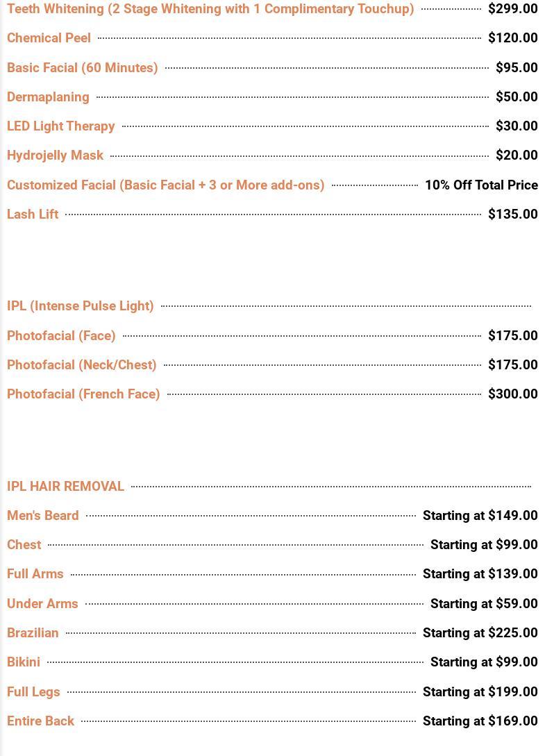
Task: Choose the Photofacial (French Face) service
Action: pos(83,394)
